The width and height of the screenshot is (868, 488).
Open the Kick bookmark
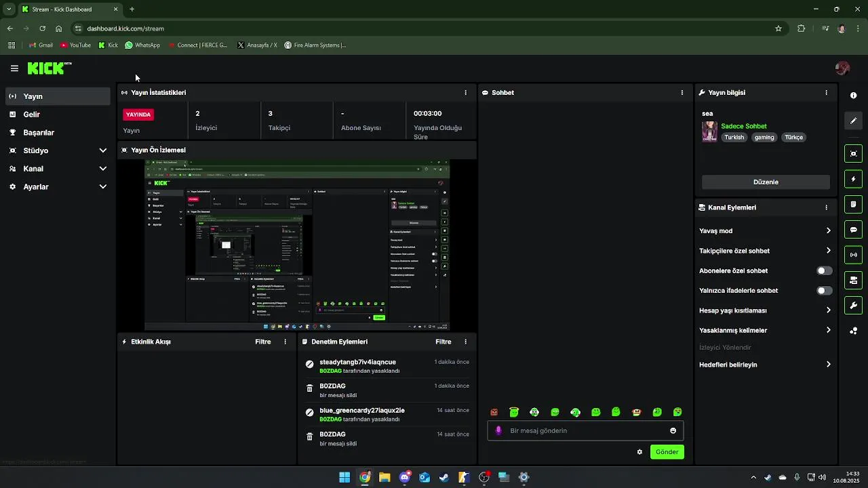108,45
